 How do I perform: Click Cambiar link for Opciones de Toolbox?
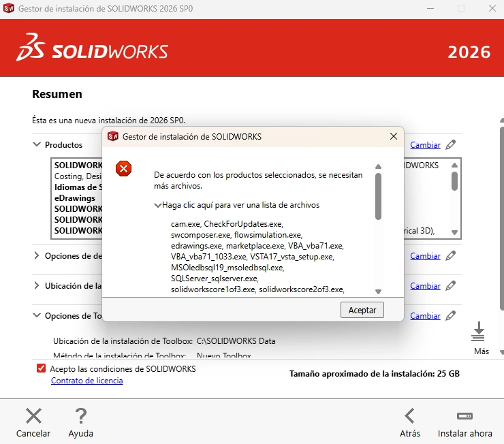click(425, 316)
